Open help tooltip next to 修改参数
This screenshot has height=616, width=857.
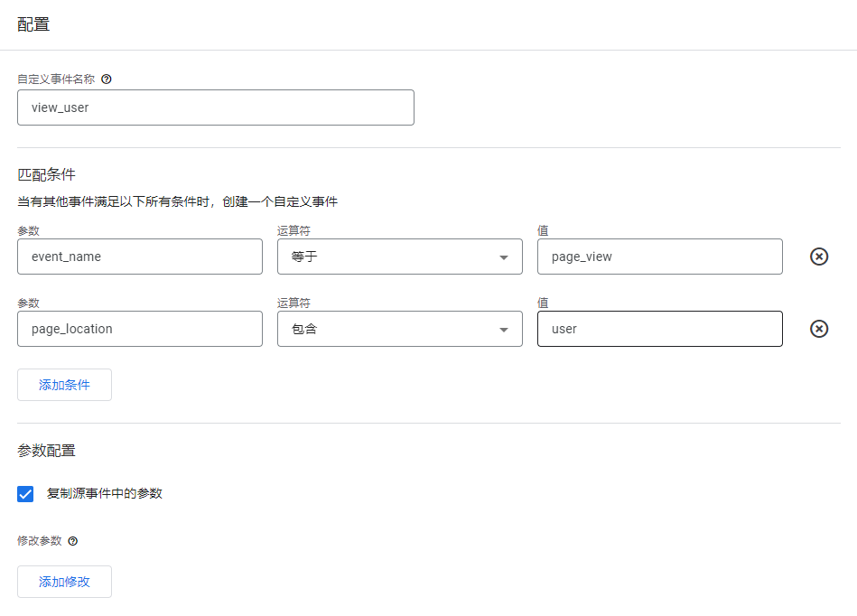pyautogui.click(x=73, y=541)
